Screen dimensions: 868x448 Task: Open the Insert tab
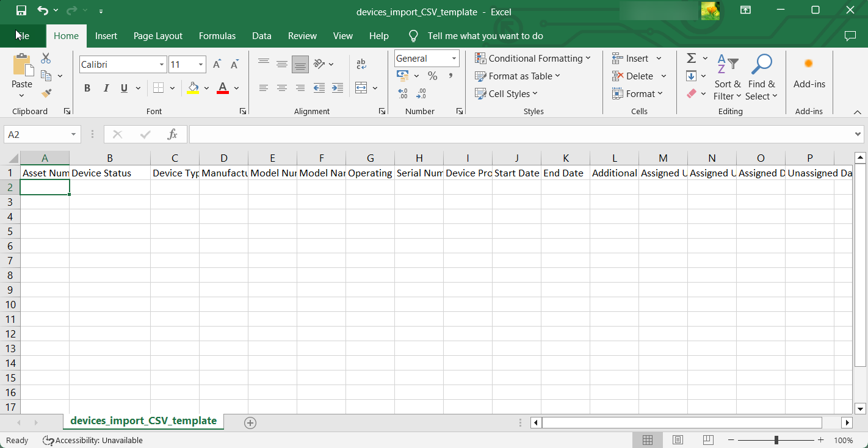[106, 36]
